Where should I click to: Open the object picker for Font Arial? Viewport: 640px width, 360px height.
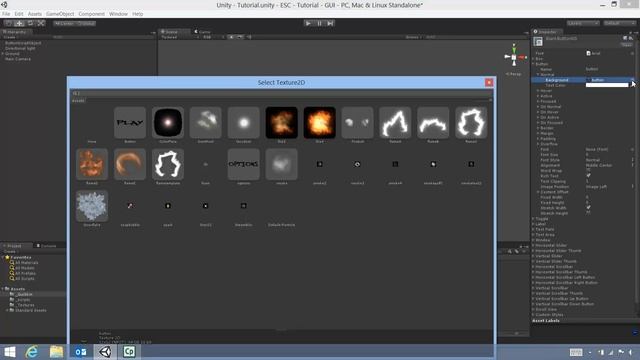[632, 53]
